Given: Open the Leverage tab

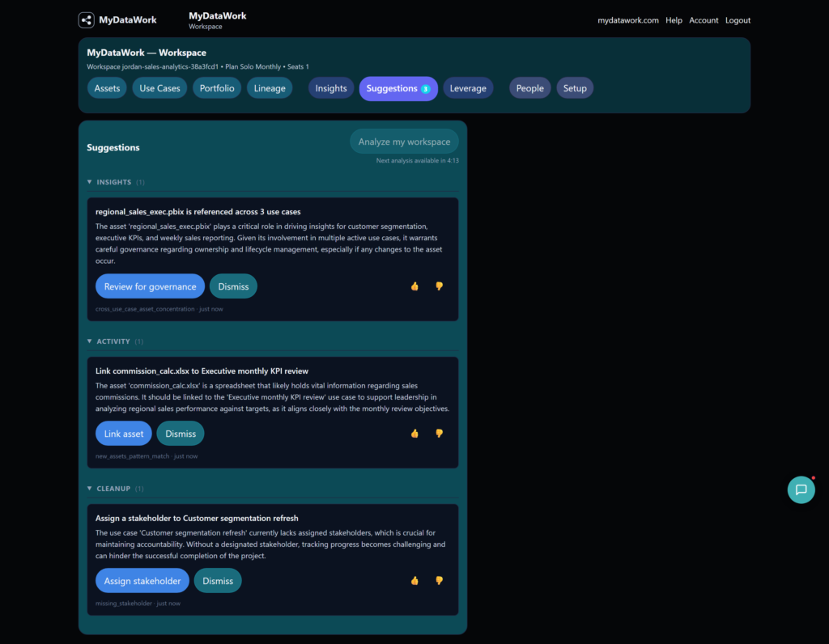Looking at the screenshot, I should (468, 88).
